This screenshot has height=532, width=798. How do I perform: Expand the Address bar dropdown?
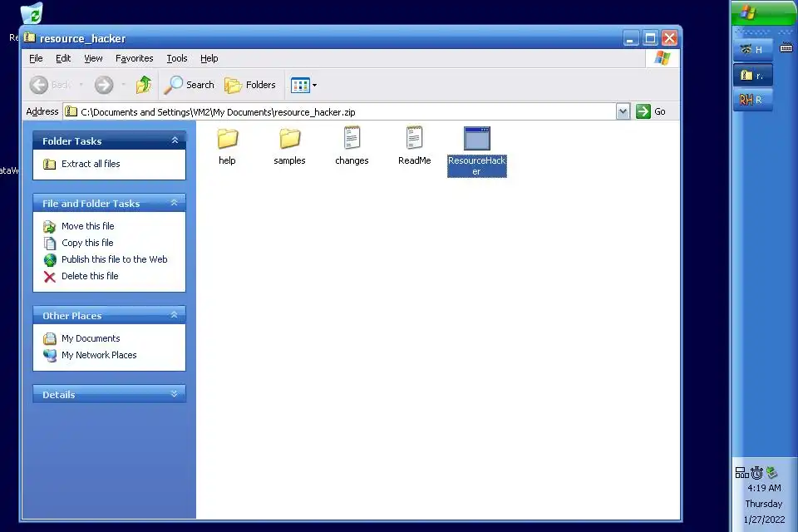point(623,111)
